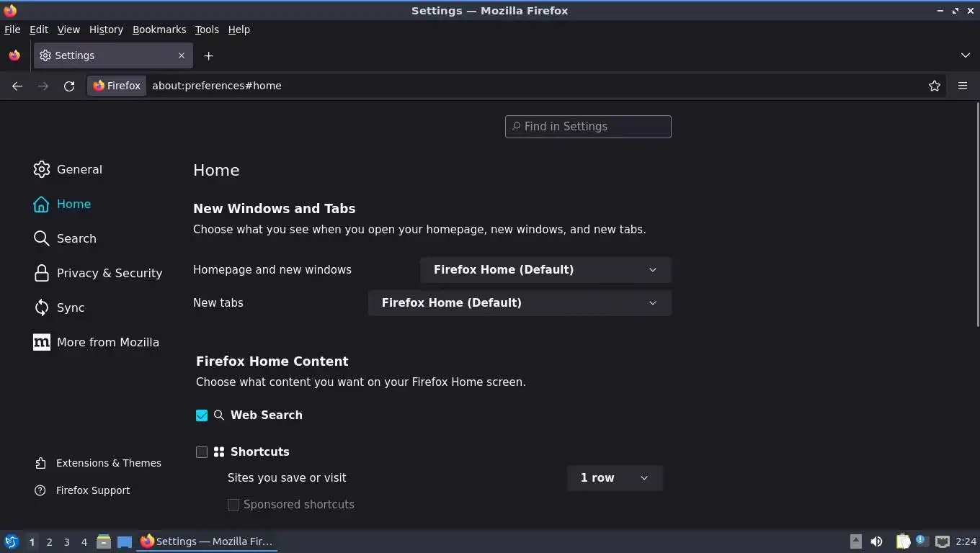Switch to workspace 2 in taskbar
Image resolution: width=980 pixels, height=553 pixels.
tap(49, 542)
